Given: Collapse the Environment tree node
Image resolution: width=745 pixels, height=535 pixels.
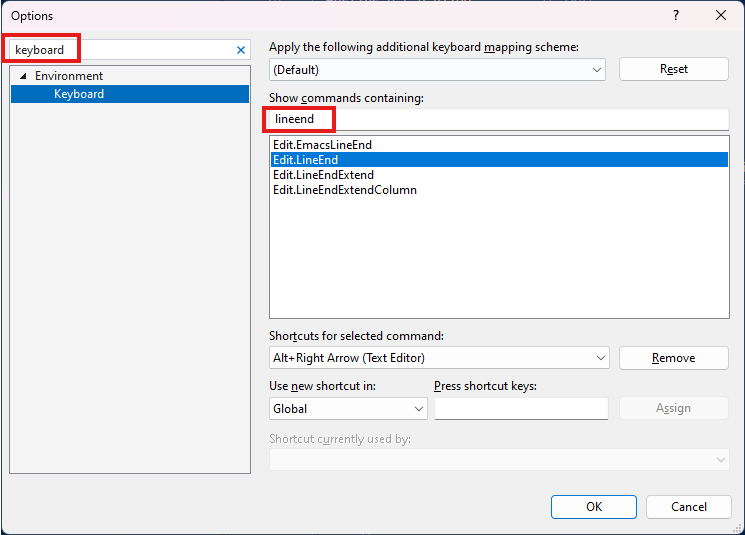Looking at the screenshot, I should pyautogui.click(x=23, y=76).
